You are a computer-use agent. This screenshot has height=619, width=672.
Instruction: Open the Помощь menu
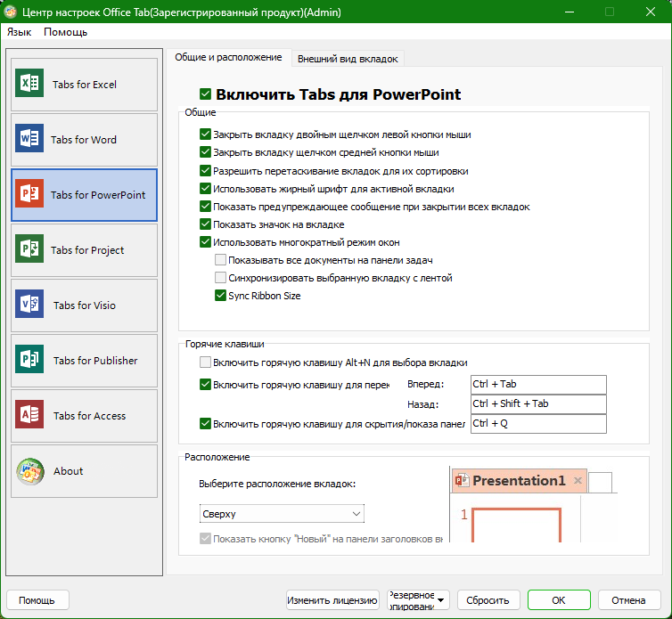[66, 32]
